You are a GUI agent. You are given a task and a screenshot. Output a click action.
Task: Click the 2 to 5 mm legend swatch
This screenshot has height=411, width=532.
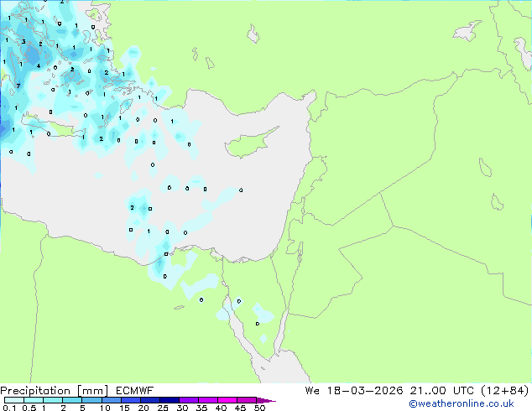click(x=72, y=400)
